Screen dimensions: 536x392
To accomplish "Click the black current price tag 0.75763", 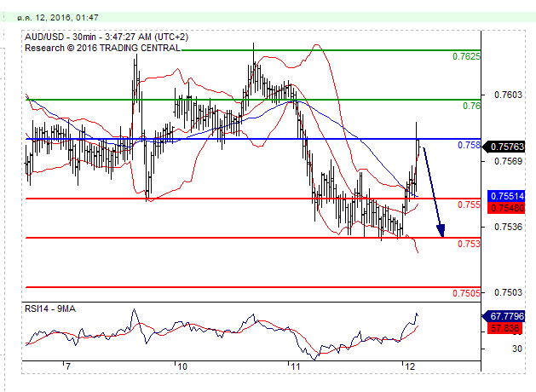I will (504, 147).
